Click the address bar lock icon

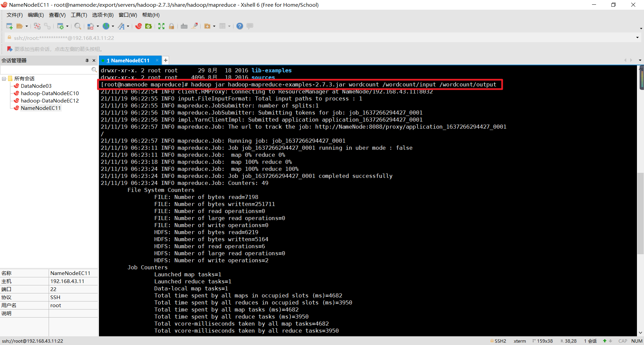tap(9, 38)
